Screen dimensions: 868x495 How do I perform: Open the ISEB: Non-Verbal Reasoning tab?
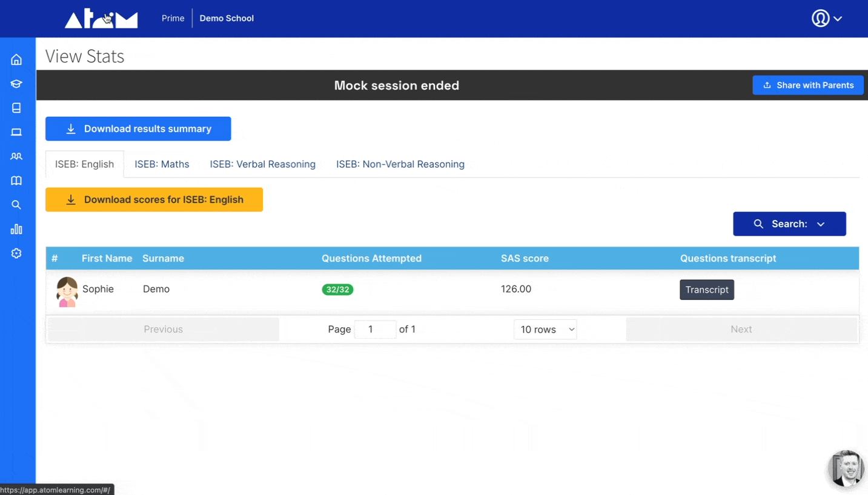pyautogui.click(x=400, y=164)
